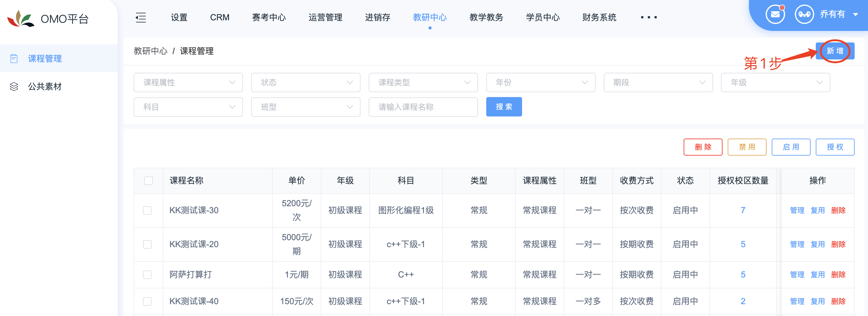Click the 授权 button
Screen dimensions: 868x316
coord(835,147)
